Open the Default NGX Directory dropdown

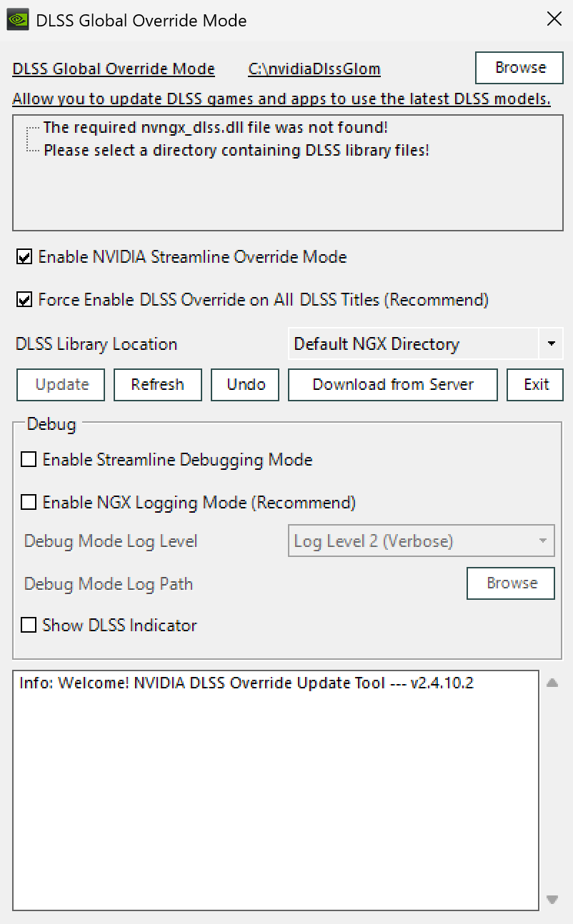tap(425, 344)
